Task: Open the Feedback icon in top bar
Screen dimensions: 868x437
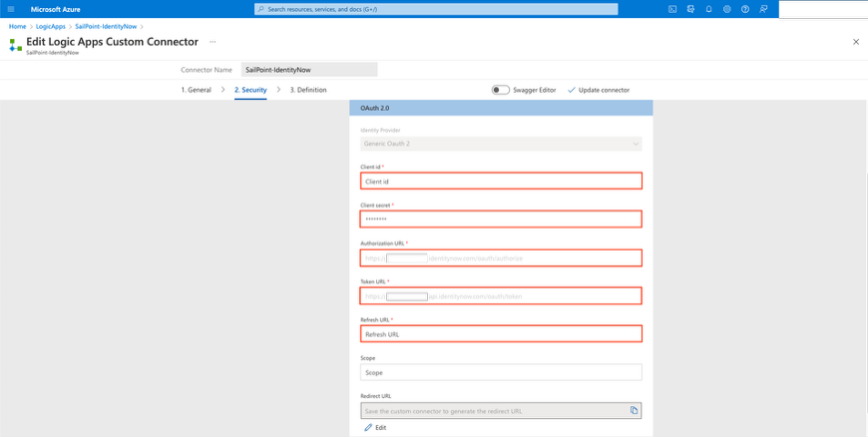Action: [763, 9]
